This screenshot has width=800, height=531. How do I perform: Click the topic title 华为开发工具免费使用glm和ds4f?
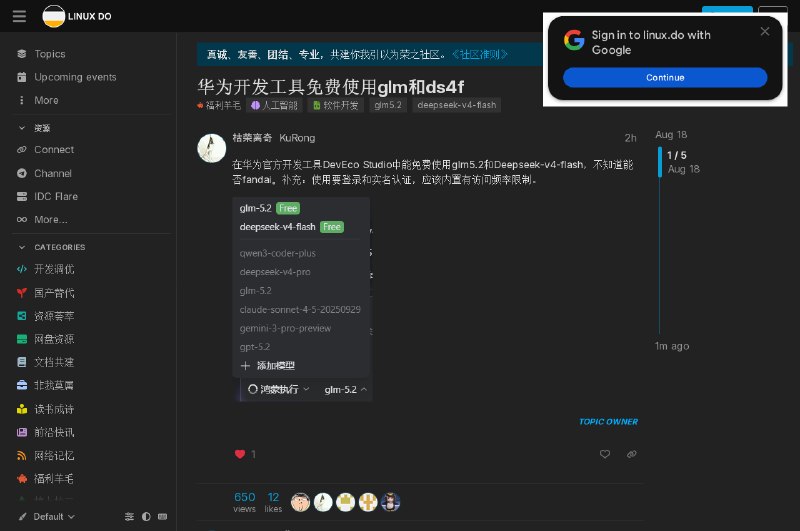(x=331, y=87)
